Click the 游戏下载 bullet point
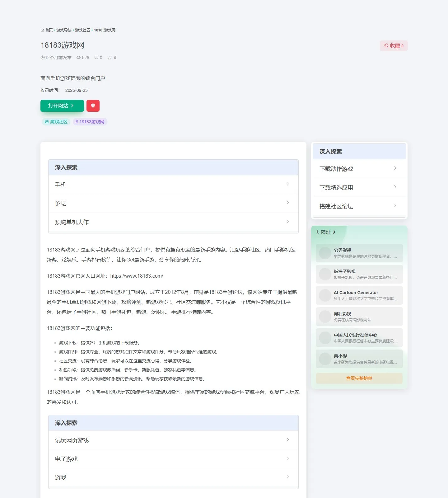This screenshot has height=498, width=448. point(100,343)
